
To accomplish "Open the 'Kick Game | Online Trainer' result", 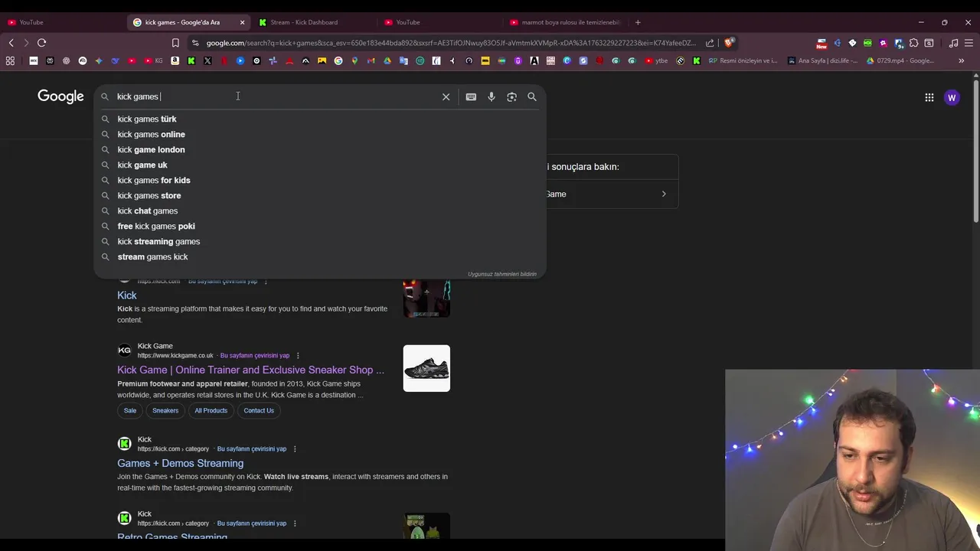I will 250,370.
